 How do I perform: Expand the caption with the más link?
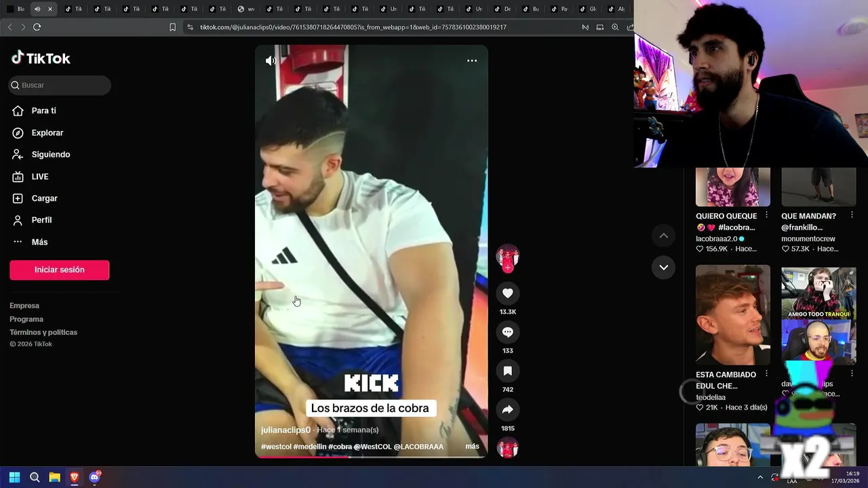tap(472, 447)
